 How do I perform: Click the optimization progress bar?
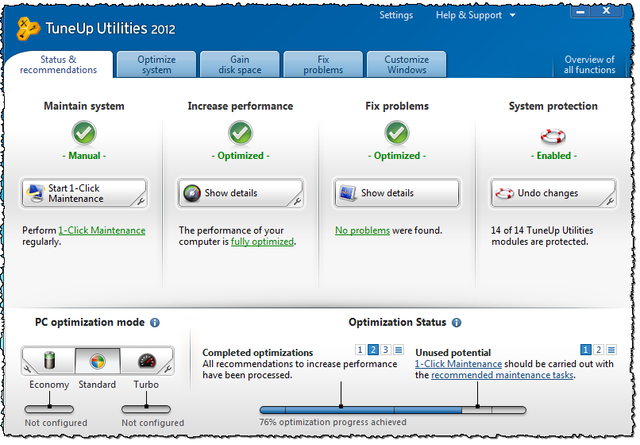(393, 409)
